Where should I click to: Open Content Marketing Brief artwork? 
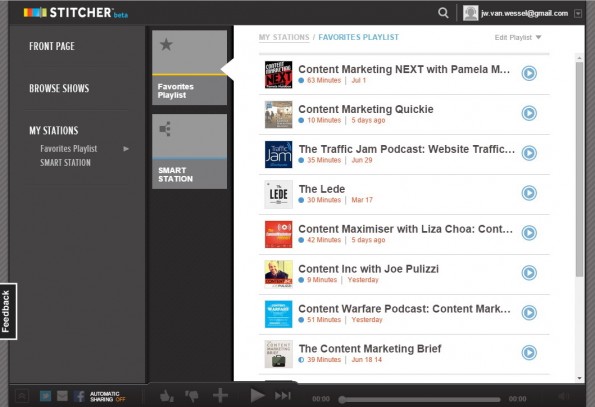279,354
